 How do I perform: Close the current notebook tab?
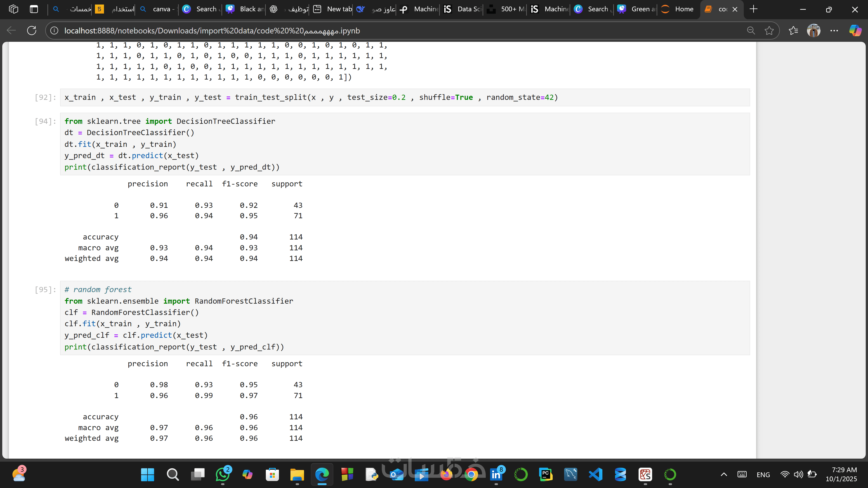[x=735, y=9]
